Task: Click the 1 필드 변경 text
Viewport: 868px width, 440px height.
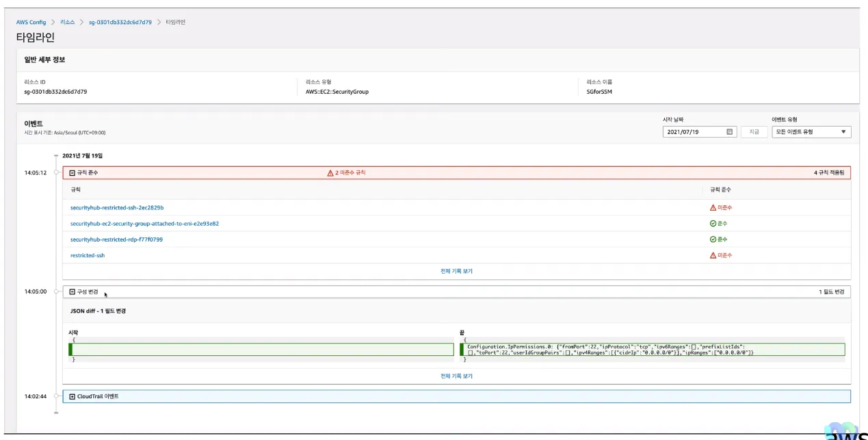Action: click(x=832, y=292)
